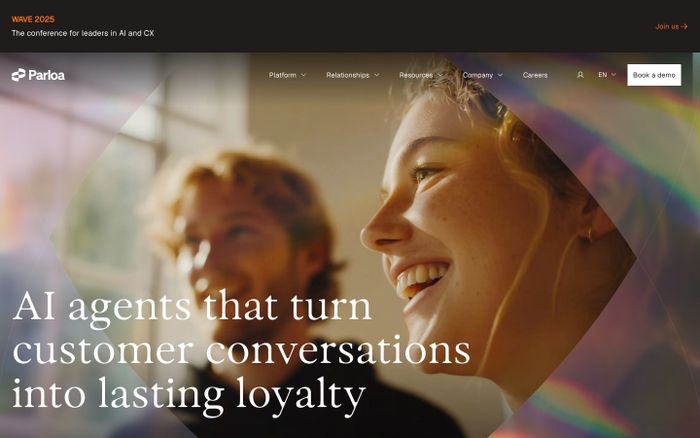
Task: Click the chevron beside EN
Action: click(x=614, y=75)
